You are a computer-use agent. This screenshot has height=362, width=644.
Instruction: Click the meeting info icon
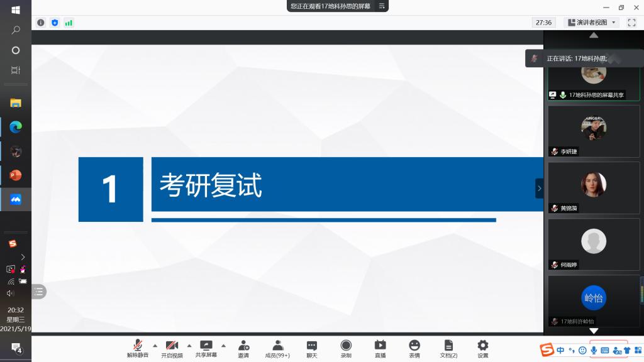click(x=41, y=23)
